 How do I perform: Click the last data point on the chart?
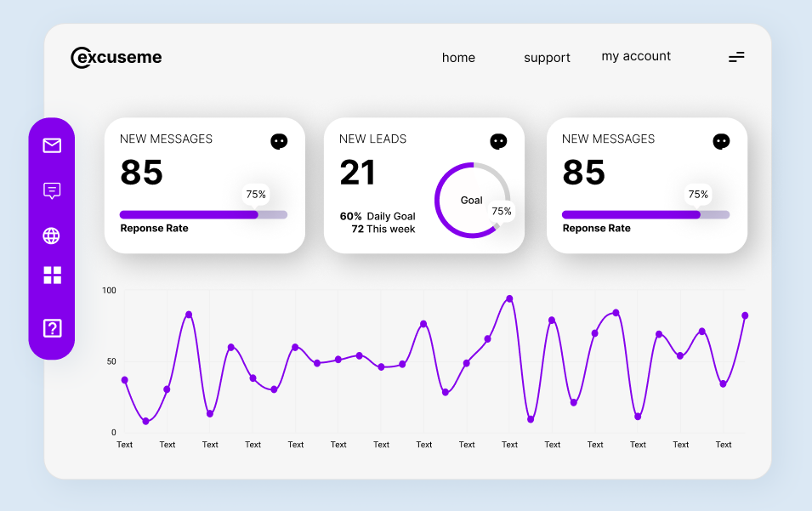tap(745, 315)
